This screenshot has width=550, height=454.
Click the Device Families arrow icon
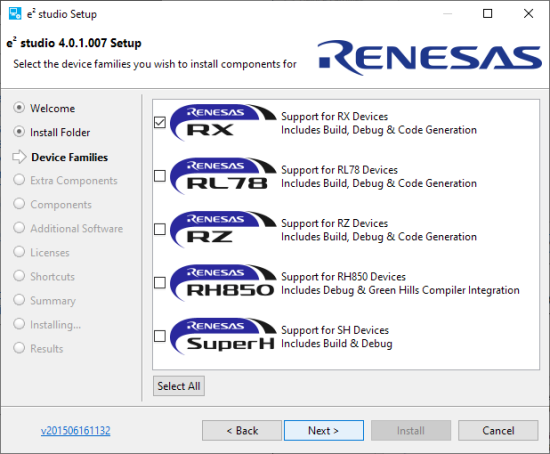tap(19, 157)
